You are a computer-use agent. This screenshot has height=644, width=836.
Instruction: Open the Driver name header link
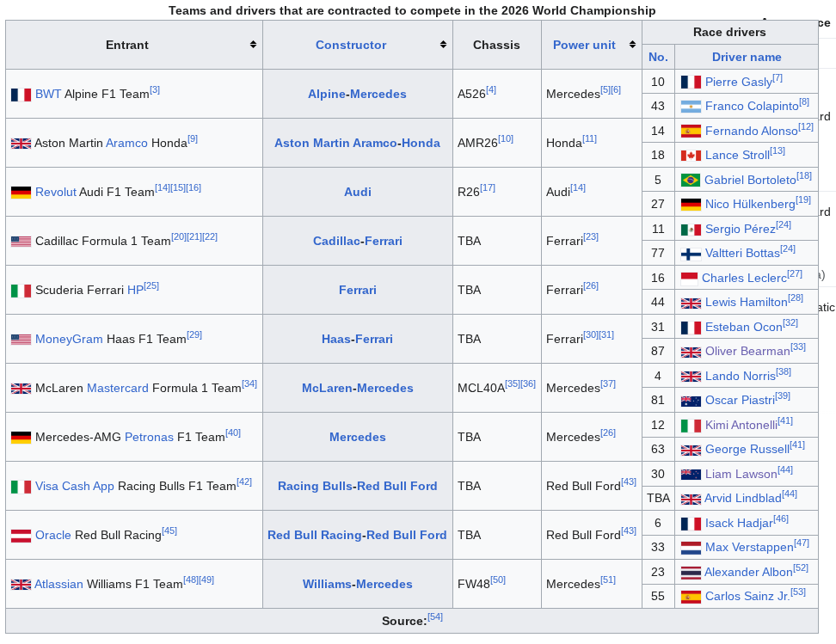pyautogui.click(x=747, y=57)
